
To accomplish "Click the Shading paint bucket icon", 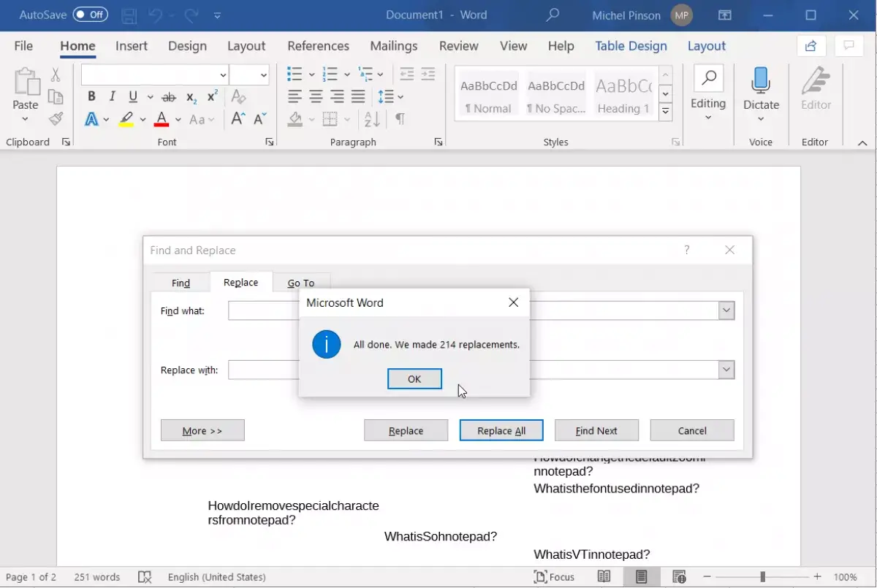I will (295, 119).
